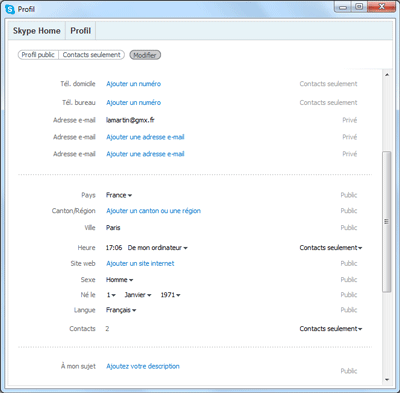This screenshot has height=393, width=400.
Task: Click Privé beside lamartin@gmx.fr
Action: pyautogui.click(x=350, y=120)
